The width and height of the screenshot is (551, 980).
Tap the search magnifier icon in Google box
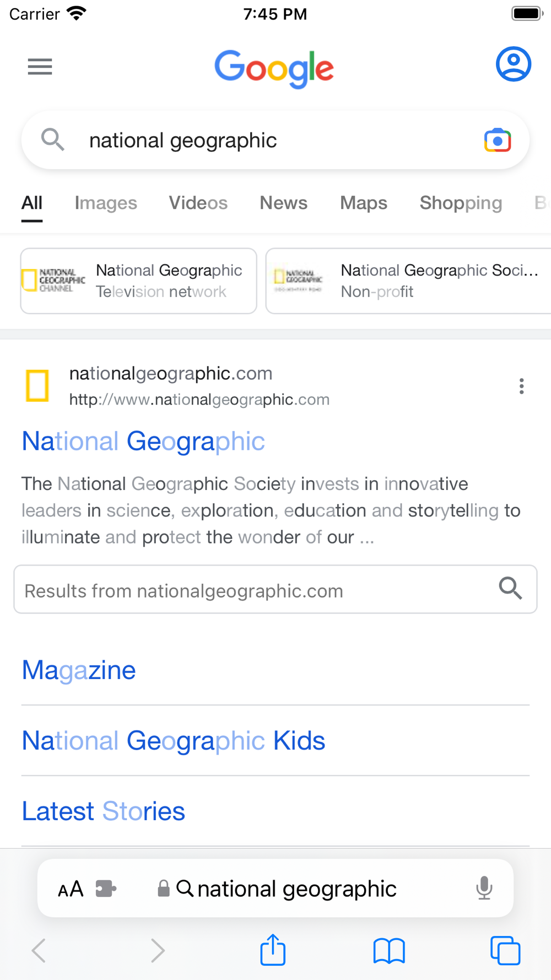click(x=53, y=140)
